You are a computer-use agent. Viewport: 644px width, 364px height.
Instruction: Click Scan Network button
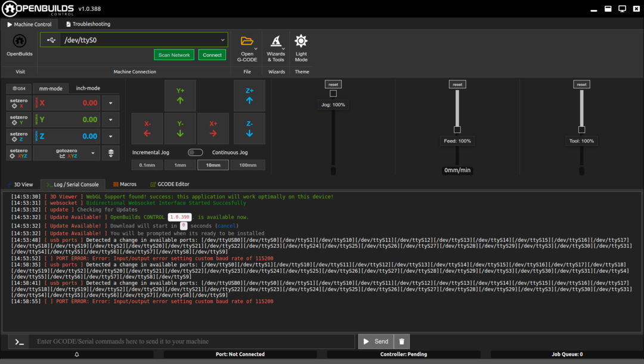click(174, 55)
